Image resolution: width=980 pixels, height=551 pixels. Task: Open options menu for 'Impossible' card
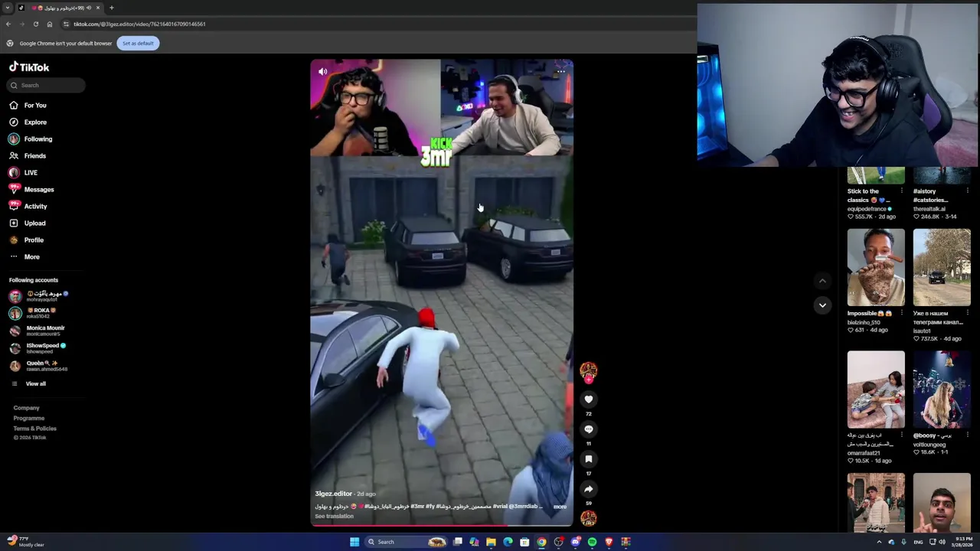[901, 313]
